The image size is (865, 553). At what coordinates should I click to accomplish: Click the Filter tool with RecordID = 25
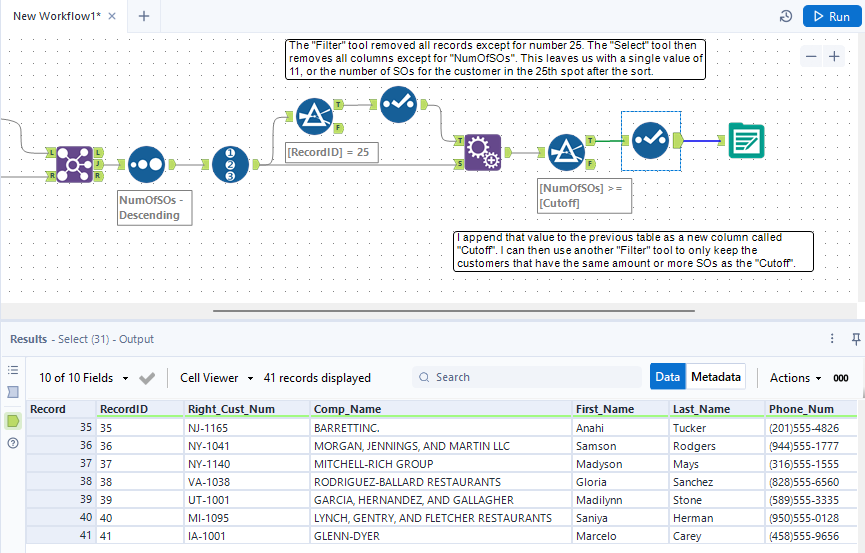[315, 117]
